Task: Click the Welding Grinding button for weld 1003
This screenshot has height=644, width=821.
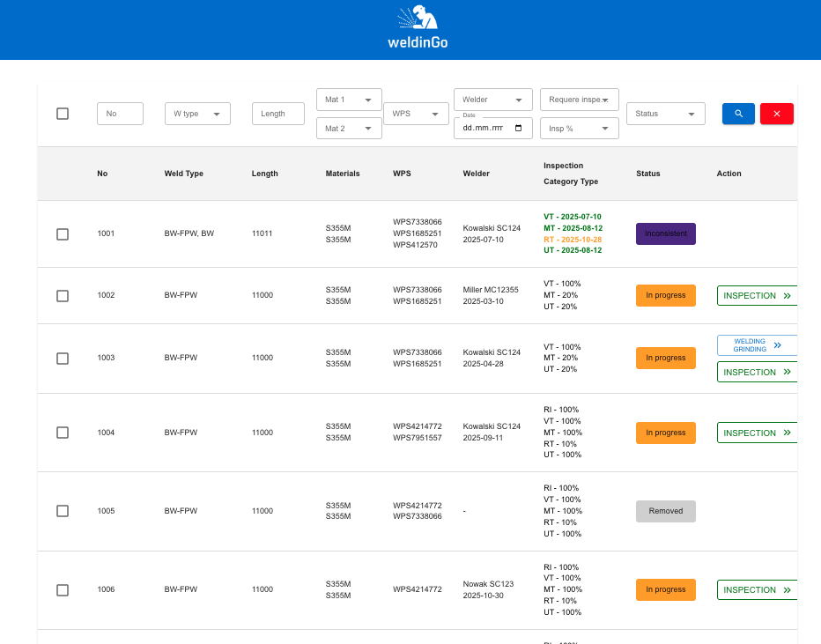Action: (x=757, y=345)
